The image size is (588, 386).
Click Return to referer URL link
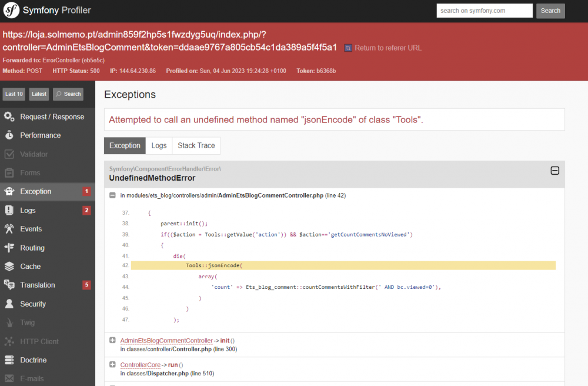[387, 48]
